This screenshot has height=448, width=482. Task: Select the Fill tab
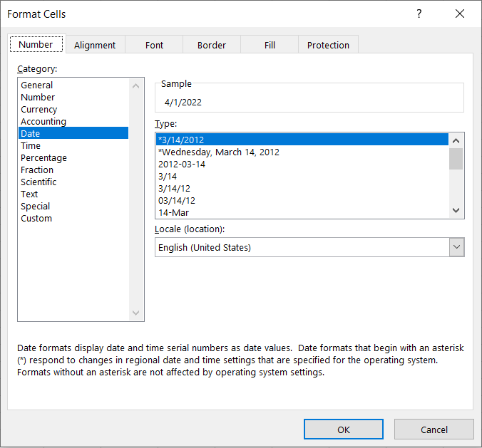click(x=270, y=45)
